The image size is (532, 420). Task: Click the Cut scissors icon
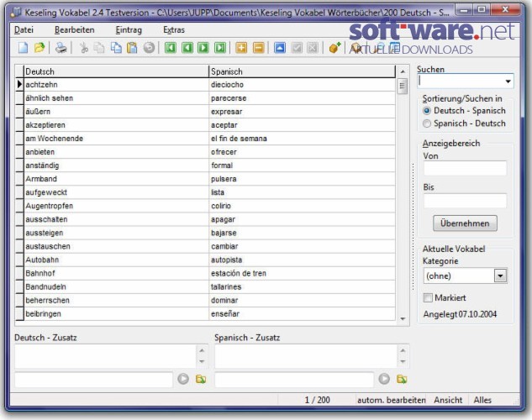point(83,47)
